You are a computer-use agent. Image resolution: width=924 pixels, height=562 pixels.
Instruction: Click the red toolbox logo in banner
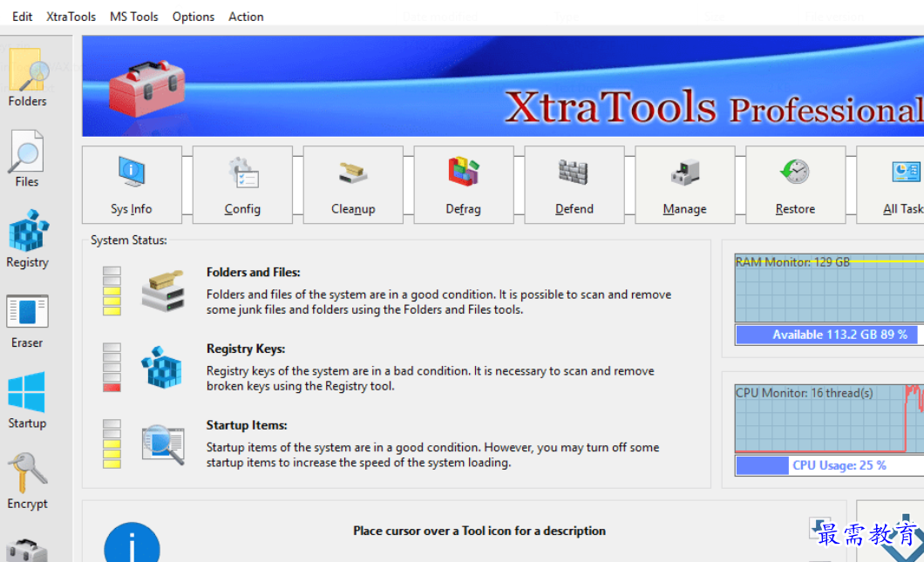(x=146, y=87)
